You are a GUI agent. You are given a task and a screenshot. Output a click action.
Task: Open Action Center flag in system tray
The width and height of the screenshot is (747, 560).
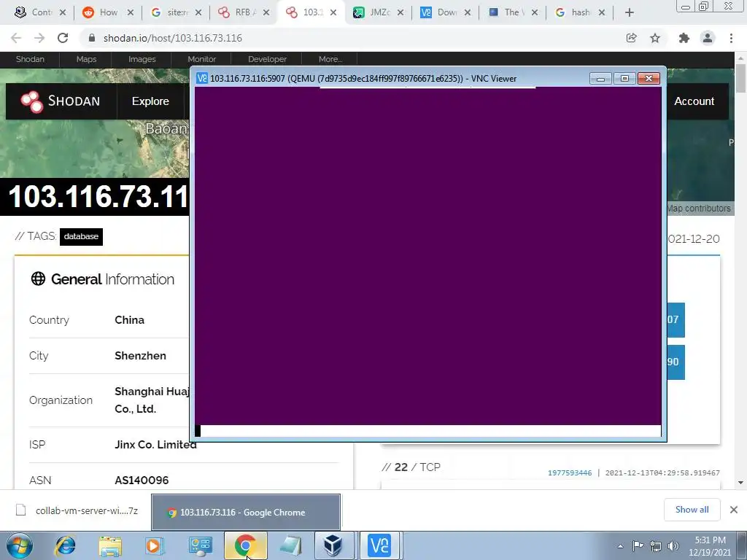(638, 545)
